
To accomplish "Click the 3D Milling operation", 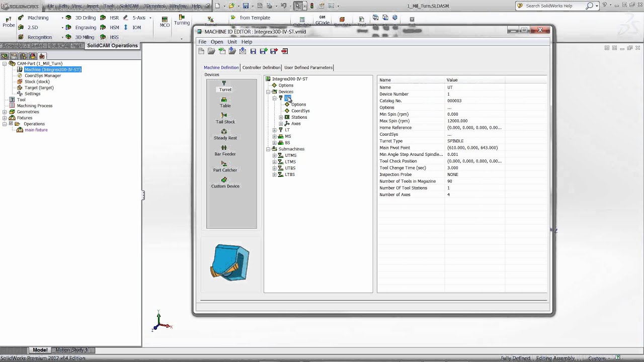I will click(x=80, y=37).
